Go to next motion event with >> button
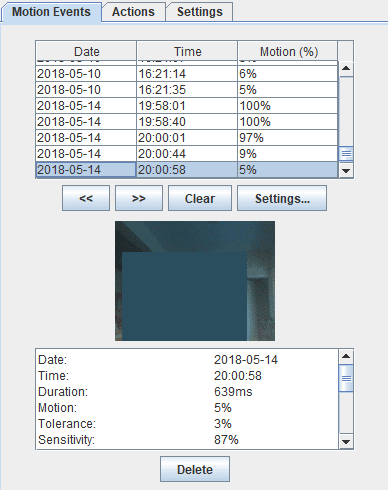The image size is (388, 490). [139, 198]
